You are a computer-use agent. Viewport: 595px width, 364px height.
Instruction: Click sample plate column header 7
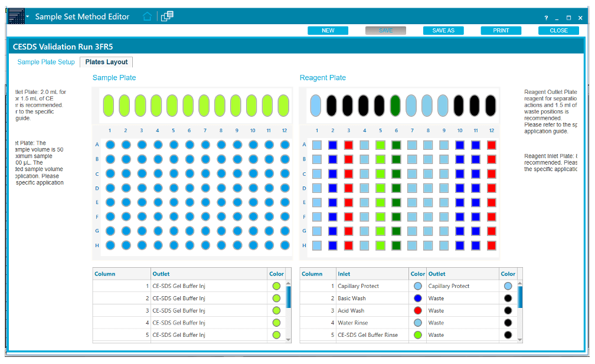(205, 130)
